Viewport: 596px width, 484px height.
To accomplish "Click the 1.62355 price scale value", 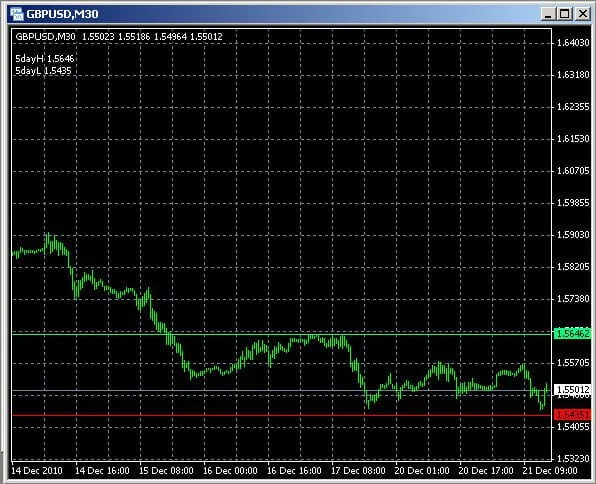I will pos(573,106).
